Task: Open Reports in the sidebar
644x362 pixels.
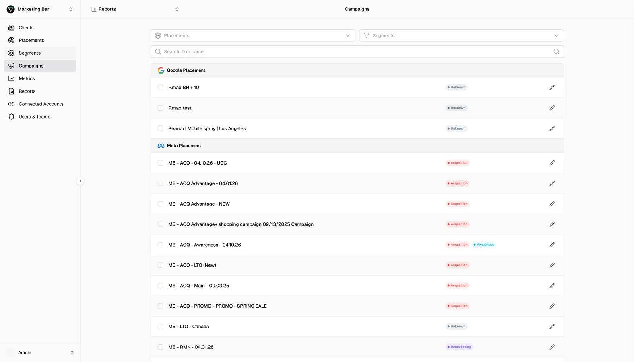Action: [x=40, y=91]
